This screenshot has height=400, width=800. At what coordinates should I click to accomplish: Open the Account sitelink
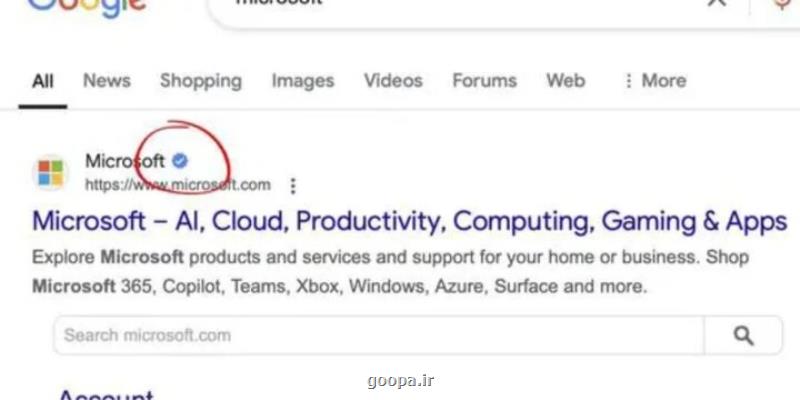pos(106,395)
